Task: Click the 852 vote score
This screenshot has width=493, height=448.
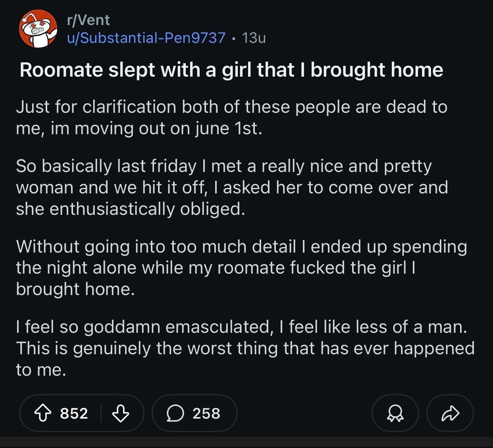Action: [74, 413]
